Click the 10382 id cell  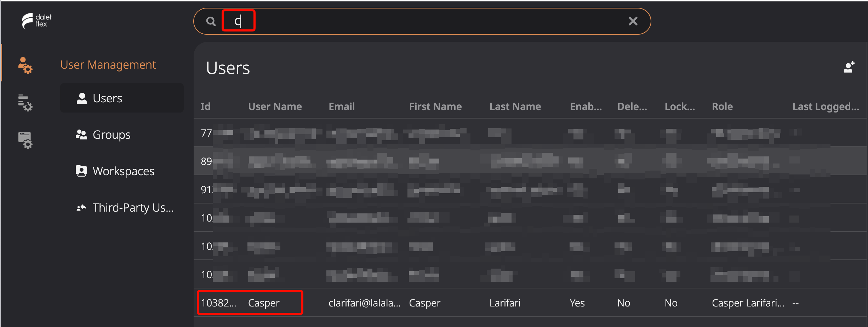218,303
